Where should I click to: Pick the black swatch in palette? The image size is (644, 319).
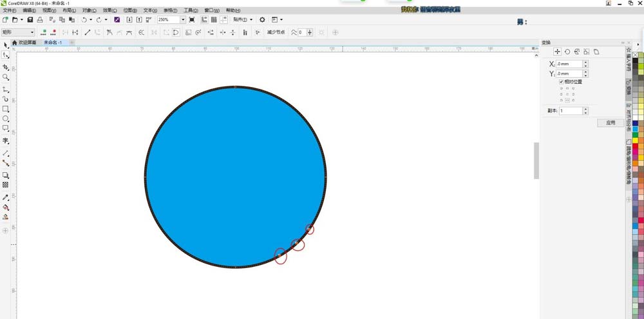[x=636, y=61]
